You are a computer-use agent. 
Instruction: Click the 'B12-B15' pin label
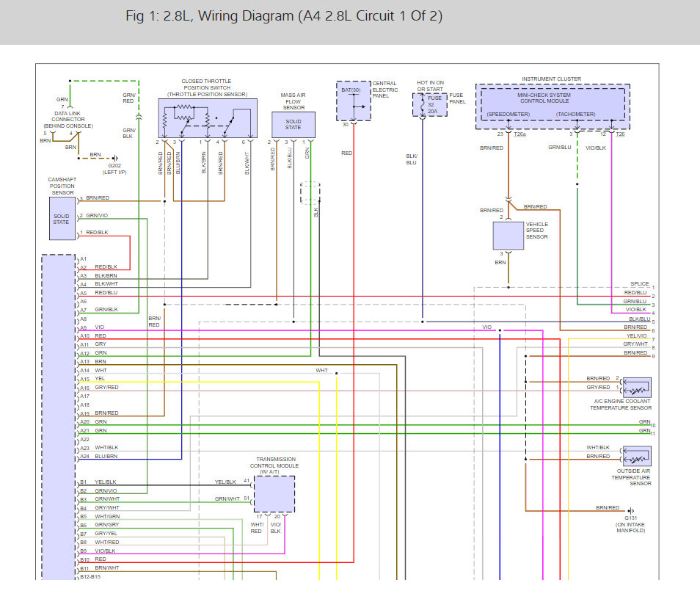click(x=91, y=577)
